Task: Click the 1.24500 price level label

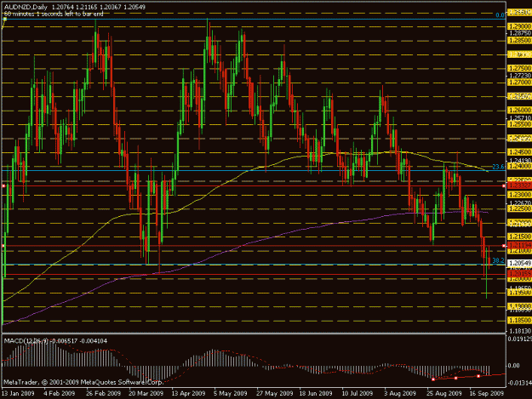Action: click(x=519, y=152)
